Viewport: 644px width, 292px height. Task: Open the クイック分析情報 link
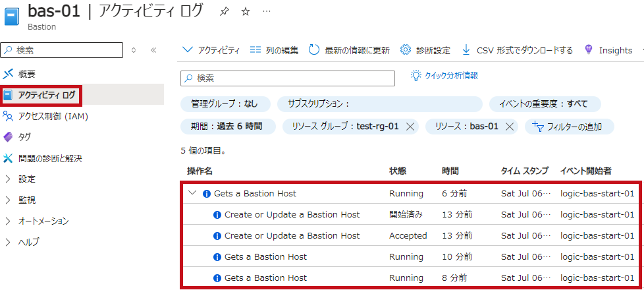[451, 76]
